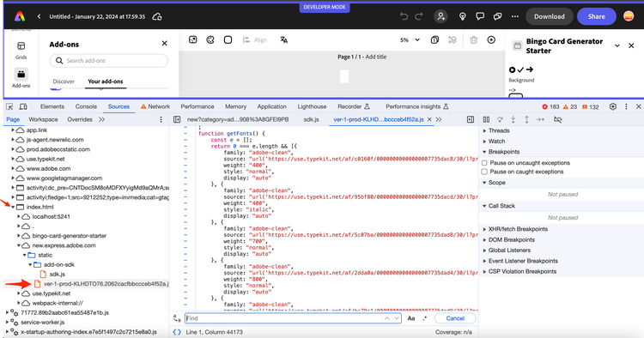Select the Workspace tab in Sources
This screenshot has width=644, height=338.
[x=43, y=119]
